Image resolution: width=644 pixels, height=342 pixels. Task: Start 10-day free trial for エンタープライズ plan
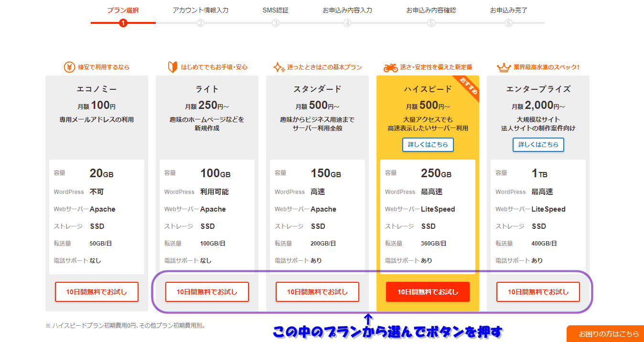point(538,292)
